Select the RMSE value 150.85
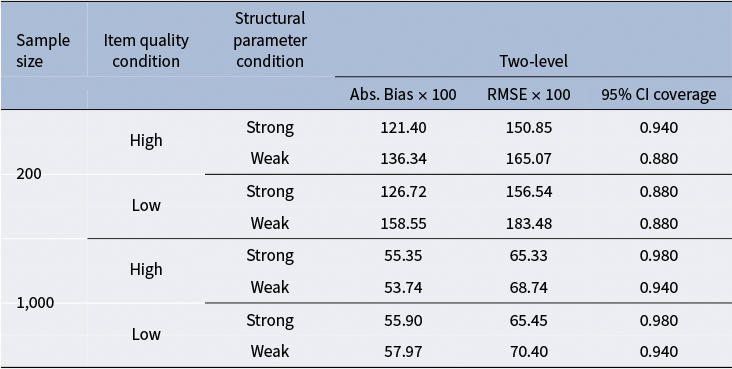Screen dimensions: 732x369 point(528,127)
